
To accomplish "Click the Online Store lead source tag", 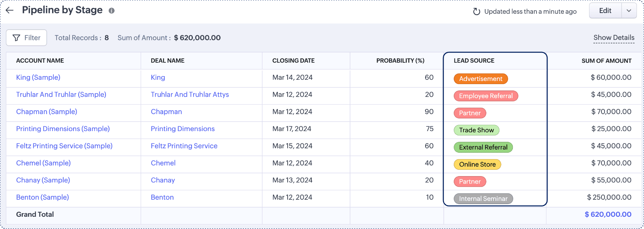I will (477, 164).
